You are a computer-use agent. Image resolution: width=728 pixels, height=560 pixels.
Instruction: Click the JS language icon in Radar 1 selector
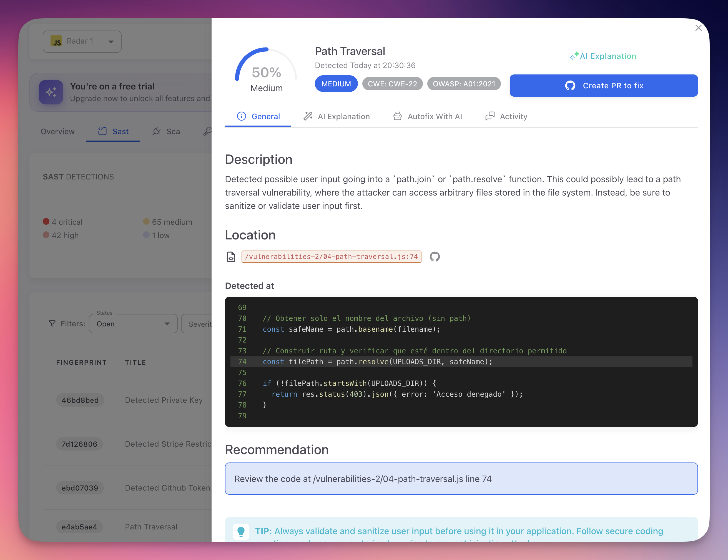point(56,41)
